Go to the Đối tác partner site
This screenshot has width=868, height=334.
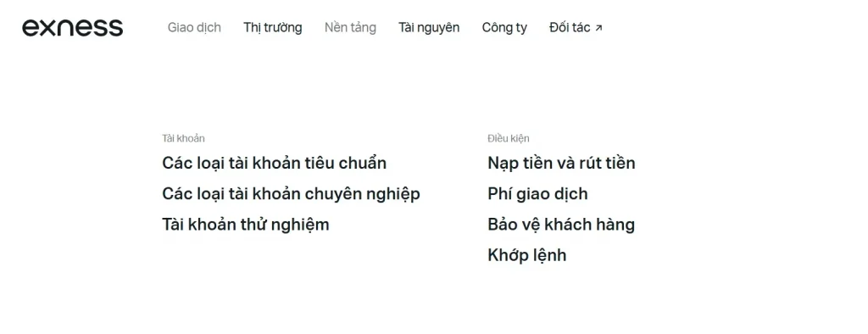pyautogui.click(x=576, y=27)
